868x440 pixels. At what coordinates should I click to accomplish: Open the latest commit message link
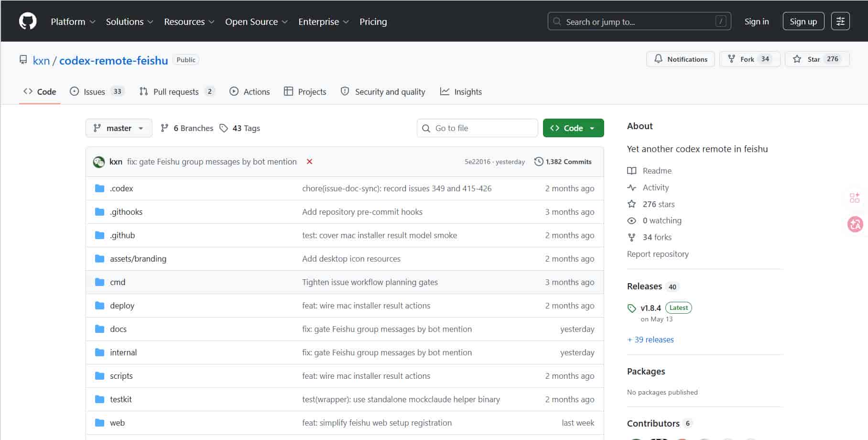tap(212, 162)
